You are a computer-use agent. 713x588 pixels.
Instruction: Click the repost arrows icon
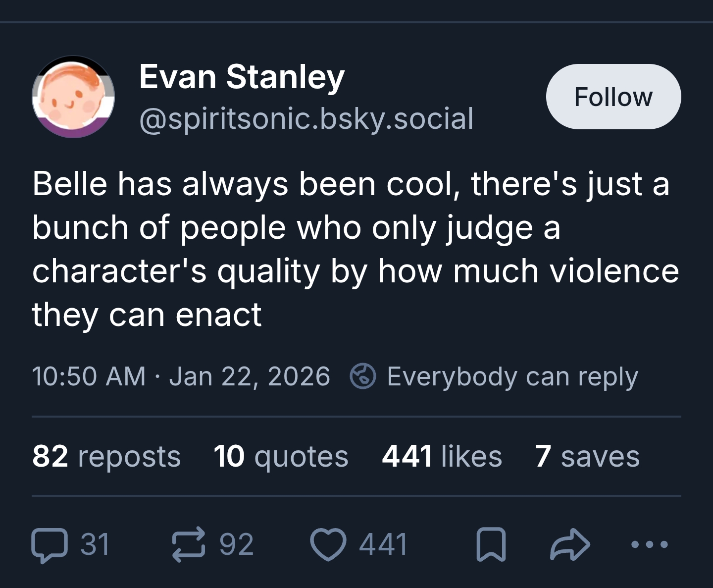(188, 544)
